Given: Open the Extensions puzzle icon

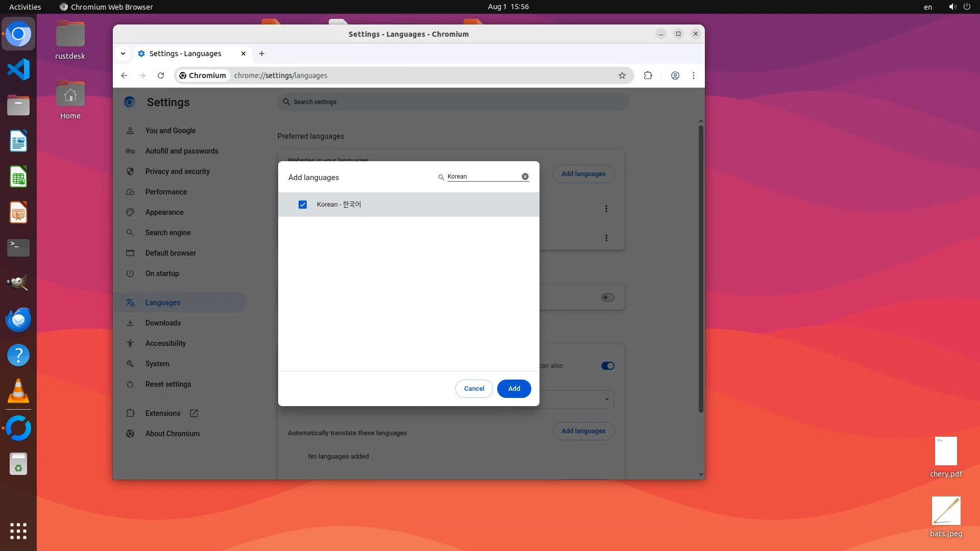Looking at the screenshot, I should click(x=648, y=76).
